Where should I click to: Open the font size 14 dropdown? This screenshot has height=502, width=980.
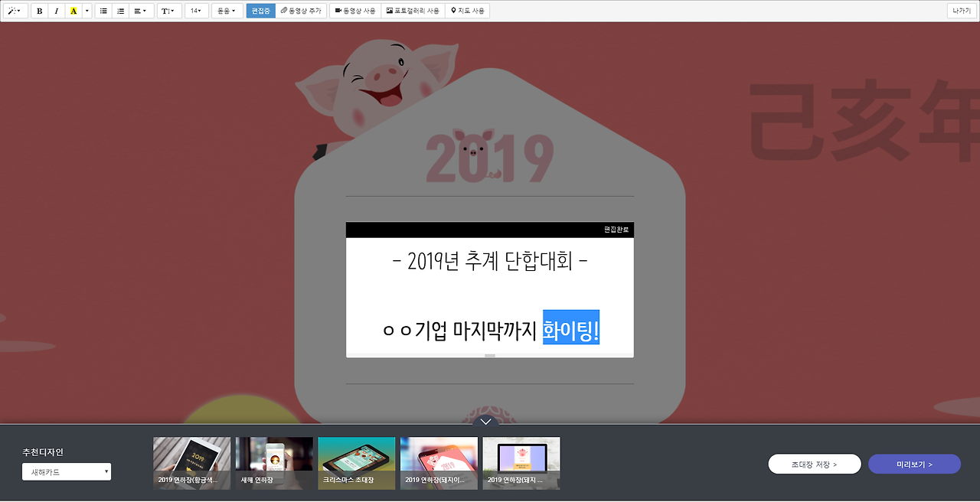196,11
